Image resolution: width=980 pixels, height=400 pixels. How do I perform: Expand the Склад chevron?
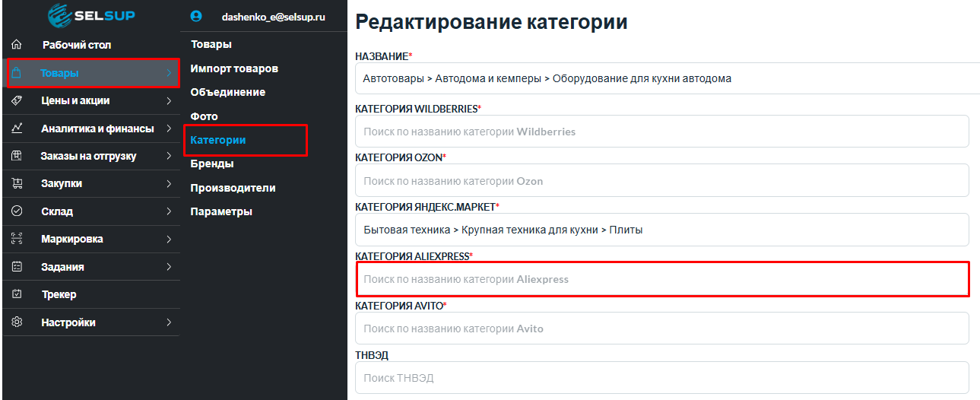(168, 211)
